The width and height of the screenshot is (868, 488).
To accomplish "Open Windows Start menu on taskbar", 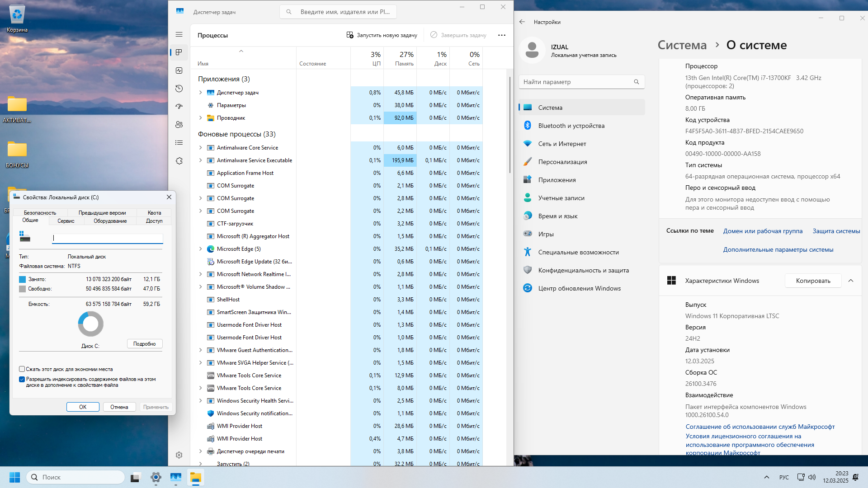I will (x=14, y=477).
